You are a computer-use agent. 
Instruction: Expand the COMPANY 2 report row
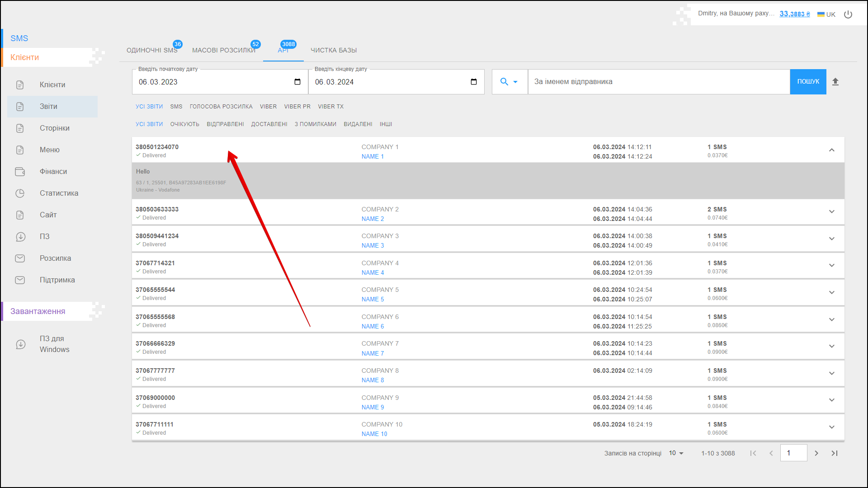(832, 211)
